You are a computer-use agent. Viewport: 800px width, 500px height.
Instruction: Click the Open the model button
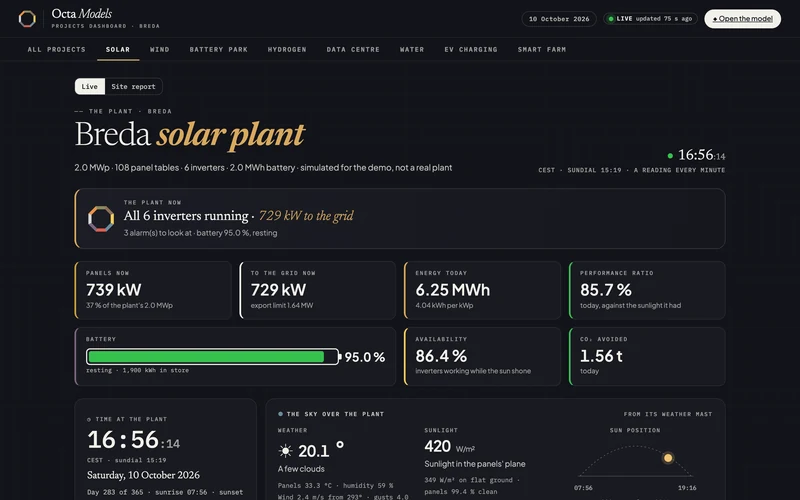pos(742,19)
